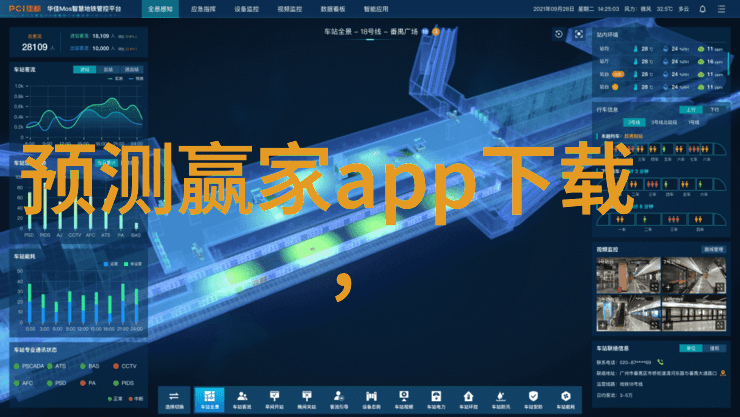Show 车站视频 via bottom toolbar icon
The width and height of the screenshot is (740, 417).
(x=404, y=400)
